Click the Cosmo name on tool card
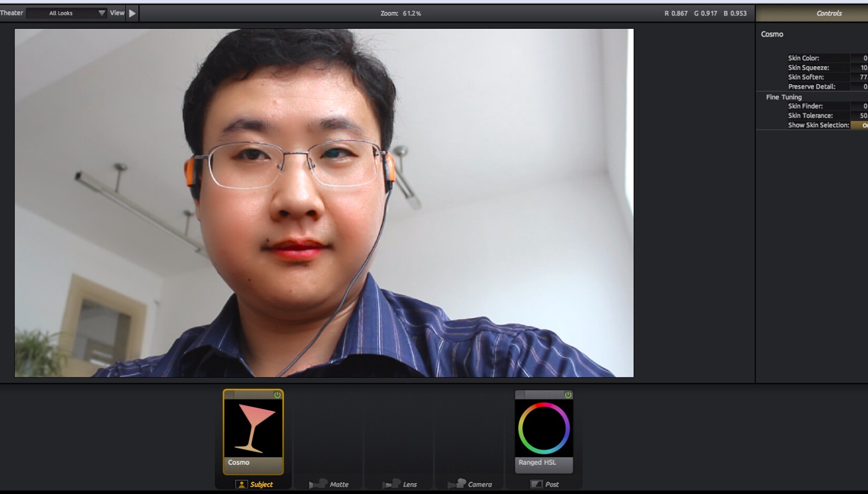 (x=239, y=463)
